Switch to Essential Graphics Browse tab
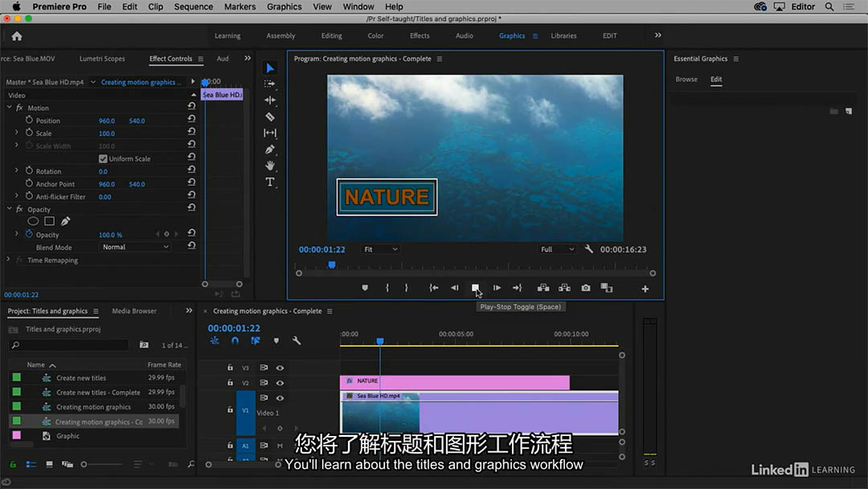The image size is (868, 489). 686,79
